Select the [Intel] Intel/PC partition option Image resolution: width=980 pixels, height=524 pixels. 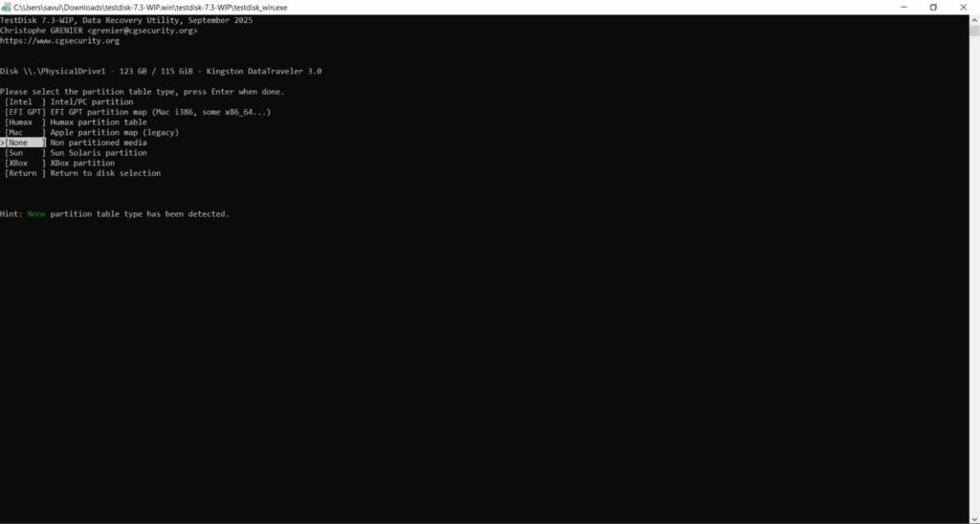(69, 101)
